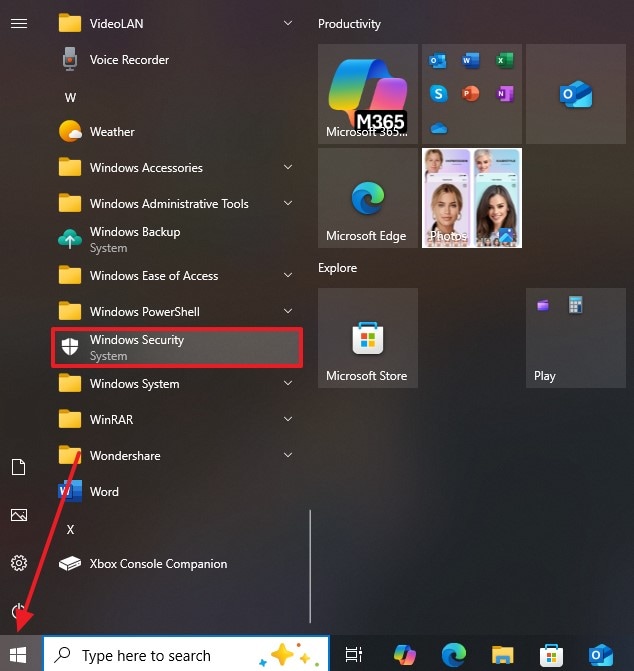Expand the Start menu hamburger navigation

(19, 24)
